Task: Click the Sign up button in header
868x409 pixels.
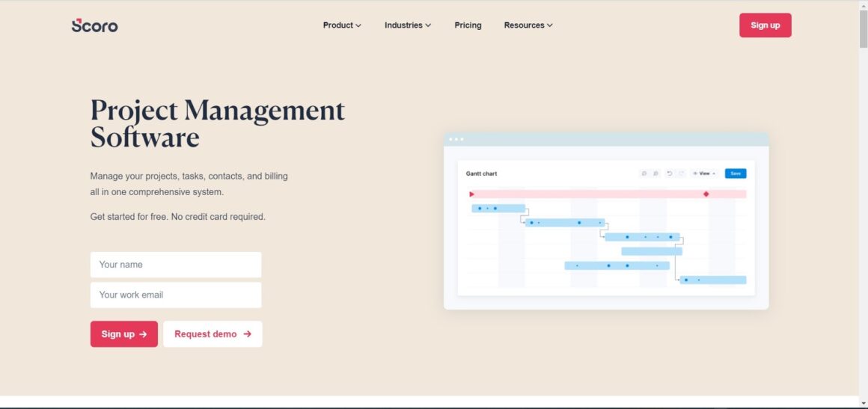Action: tap(765, 25)
